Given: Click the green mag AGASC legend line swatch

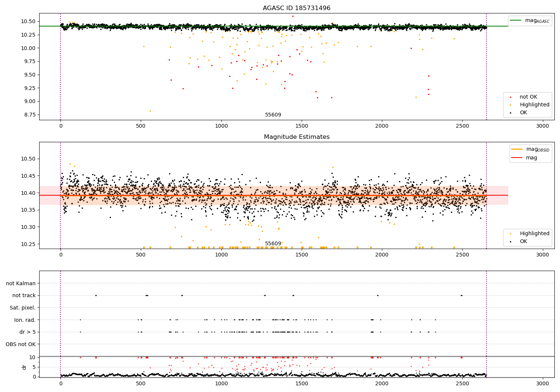Looking at the screenshot, I should tap(516, 21).
